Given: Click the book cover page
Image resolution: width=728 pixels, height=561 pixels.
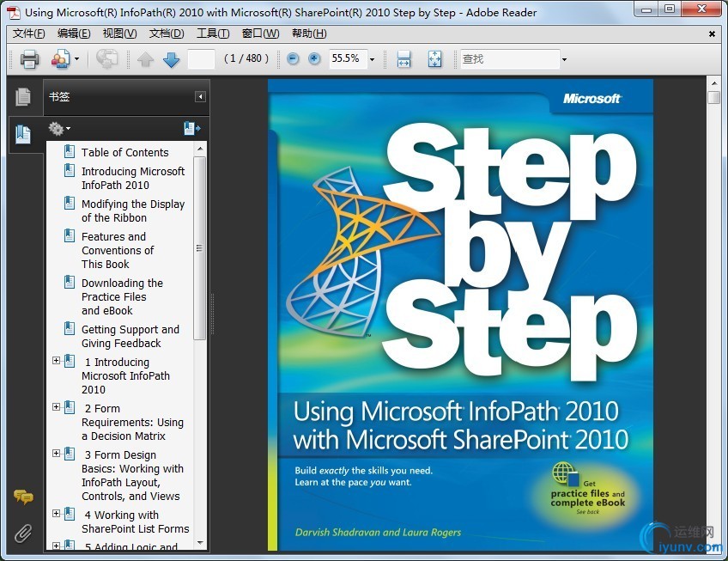Looking at the screenshot, I should [x=460, y=315].
